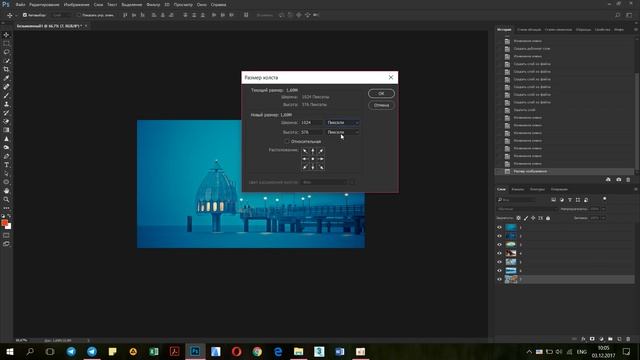640x360 pixels.
Task: Click the top-left anchor arrow in the canvas dialog
Action: 305,151
